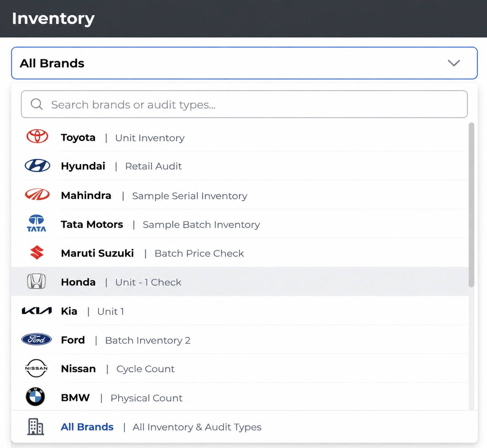Click the All Brands combo box label

tap(52, 63)
